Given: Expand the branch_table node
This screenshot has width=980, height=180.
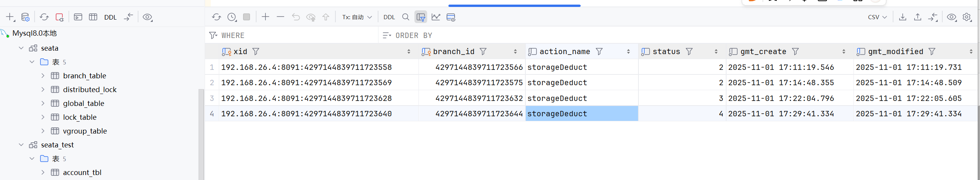Looking at the screenshot, I should pos(43,76).
